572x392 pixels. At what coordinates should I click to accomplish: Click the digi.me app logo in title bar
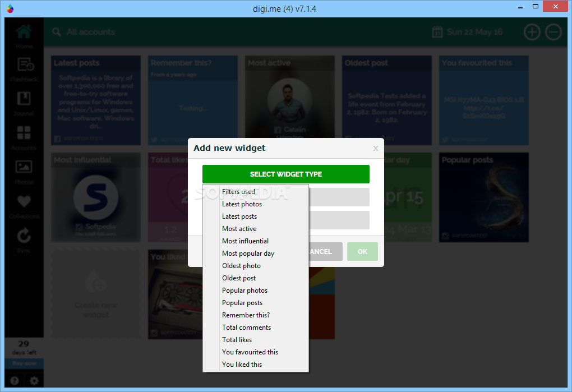(x=10, y=8)
